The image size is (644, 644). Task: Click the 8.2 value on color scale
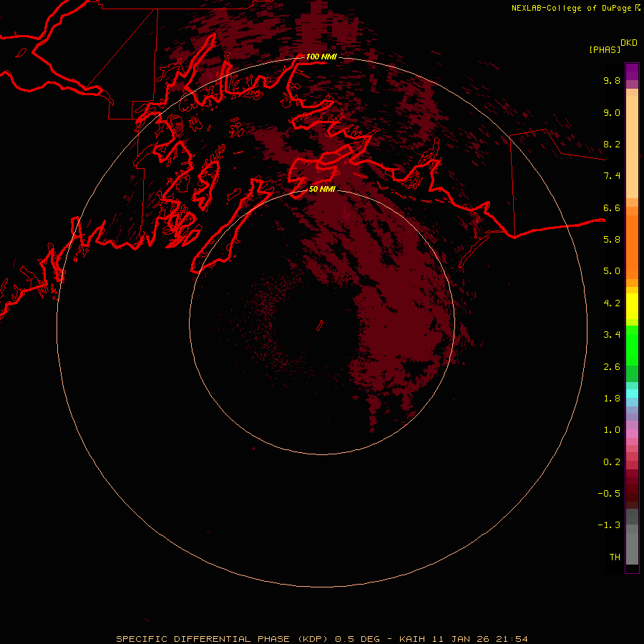(x=612, y=144)
